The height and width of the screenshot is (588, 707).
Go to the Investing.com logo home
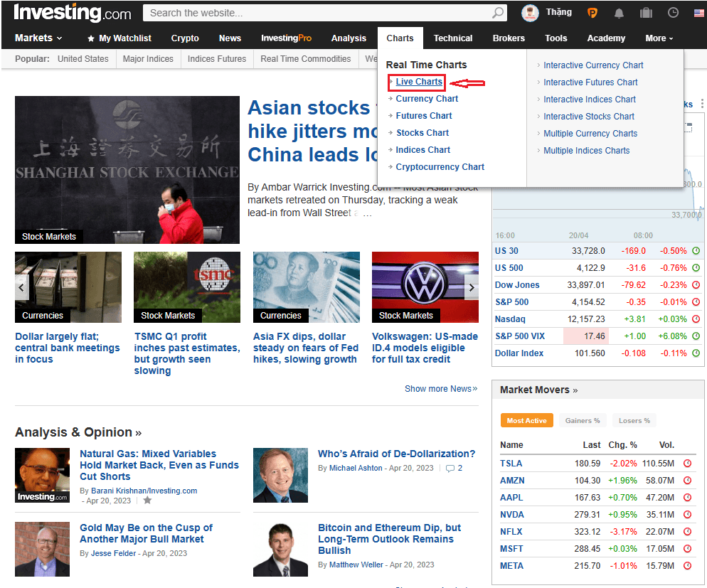click(x=72, y=13)
